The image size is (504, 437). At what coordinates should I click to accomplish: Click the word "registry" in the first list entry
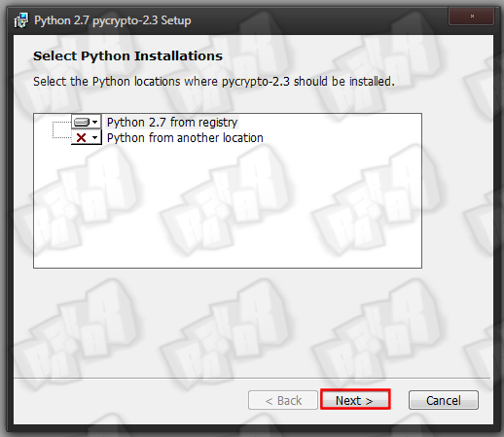click(218, 123)
